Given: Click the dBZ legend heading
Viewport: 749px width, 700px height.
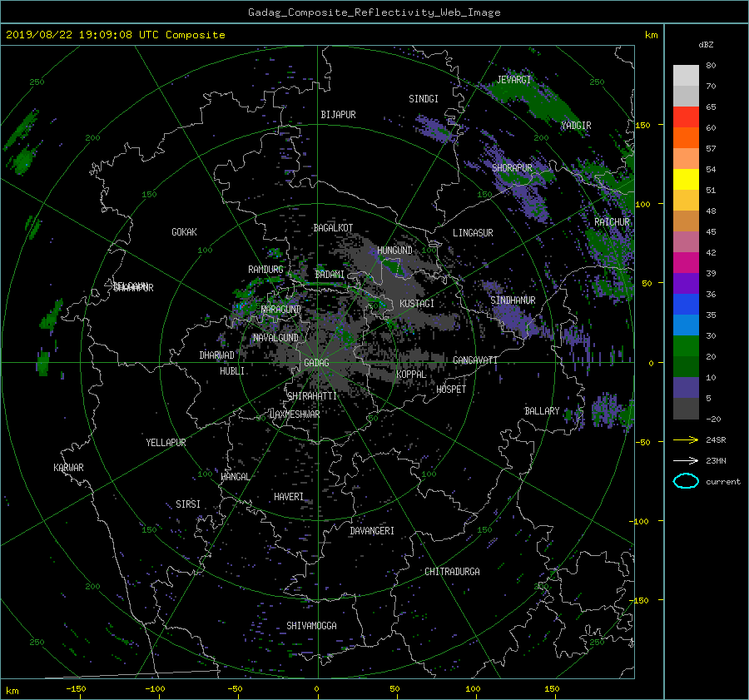Looking at the screenshot, I should pos(706,45).
